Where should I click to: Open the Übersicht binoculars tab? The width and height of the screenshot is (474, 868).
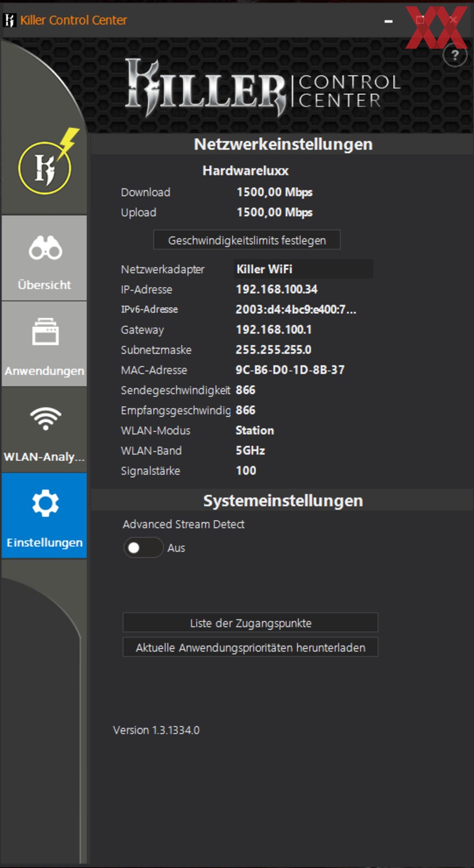click(44, 258)
